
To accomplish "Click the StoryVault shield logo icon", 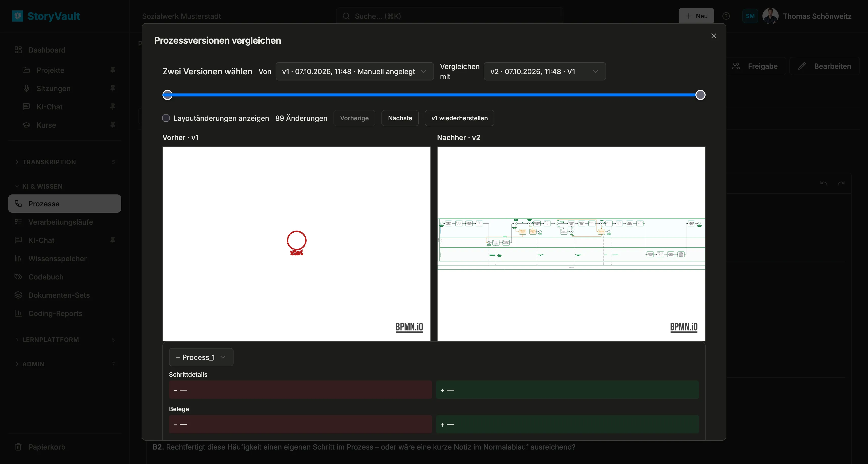I will pyautogui.click(x=18, y=16).
